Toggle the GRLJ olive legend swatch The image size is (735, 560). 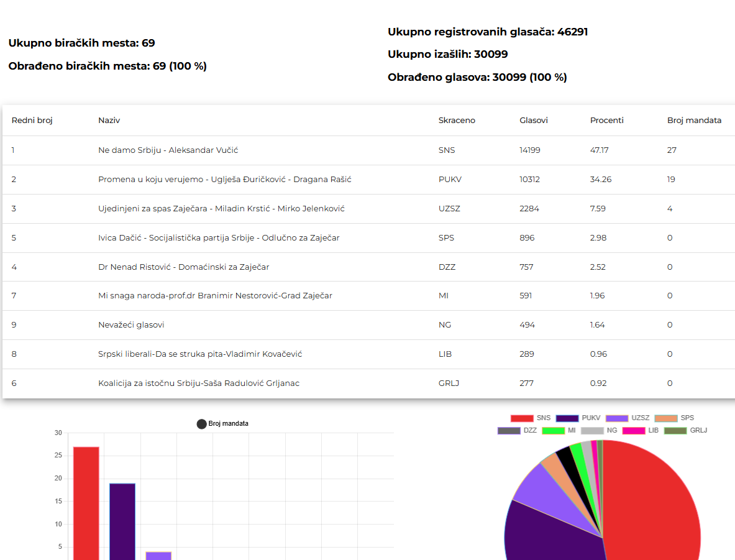coord(675,431)
